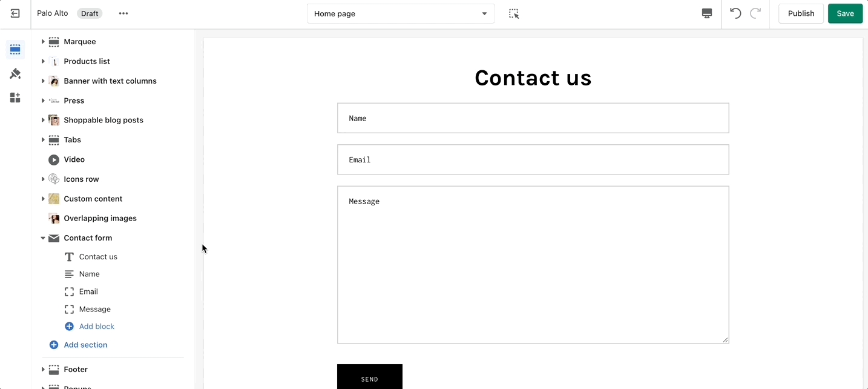868x389 pixels.
Task: Select the Video section
Action: [x=74, y=159]
